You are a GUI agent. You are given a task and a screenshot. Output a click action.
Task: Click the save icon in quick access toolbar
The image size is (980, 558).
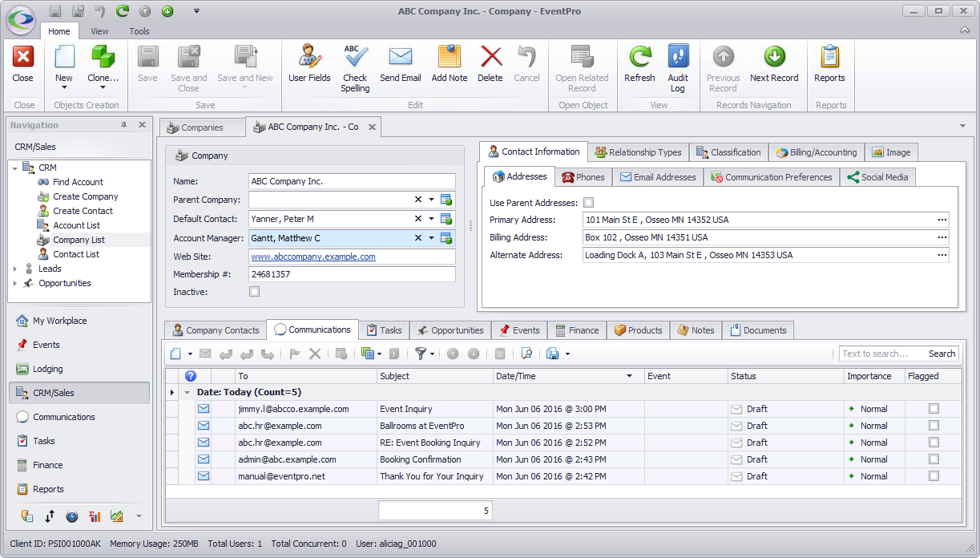(55, 11)
